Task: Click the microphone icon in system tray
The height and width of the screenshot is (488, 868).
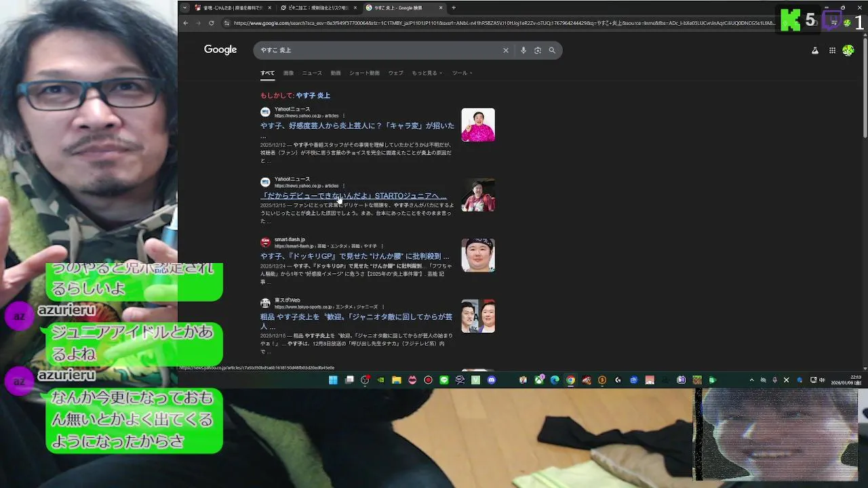Action: point(774,380)
